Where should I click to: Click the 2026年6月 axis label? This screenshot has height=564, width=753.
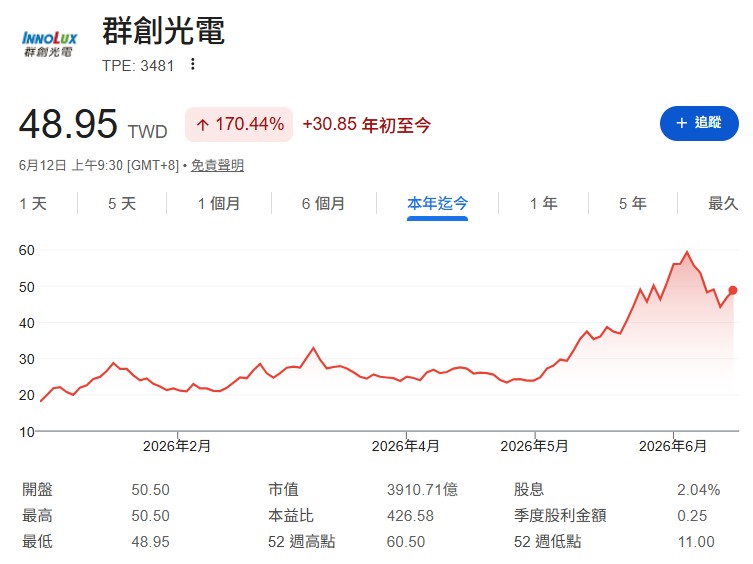[672, 446]
